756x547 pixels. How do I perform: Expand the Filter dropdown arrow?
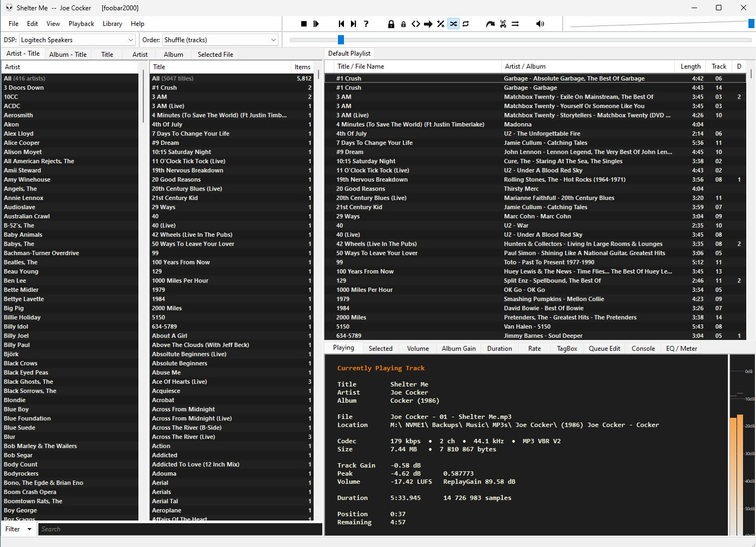(29, 529)
